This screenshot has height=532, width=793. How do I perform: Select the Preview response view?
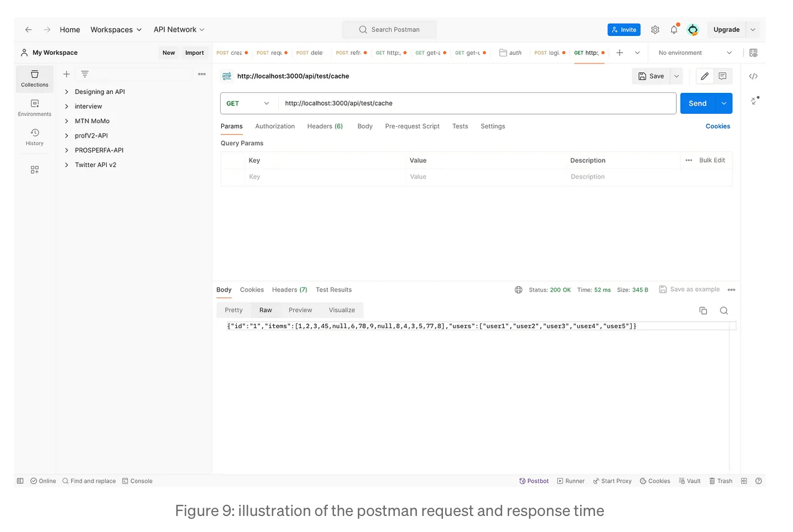pyautogui.click(x=300, y=310)
